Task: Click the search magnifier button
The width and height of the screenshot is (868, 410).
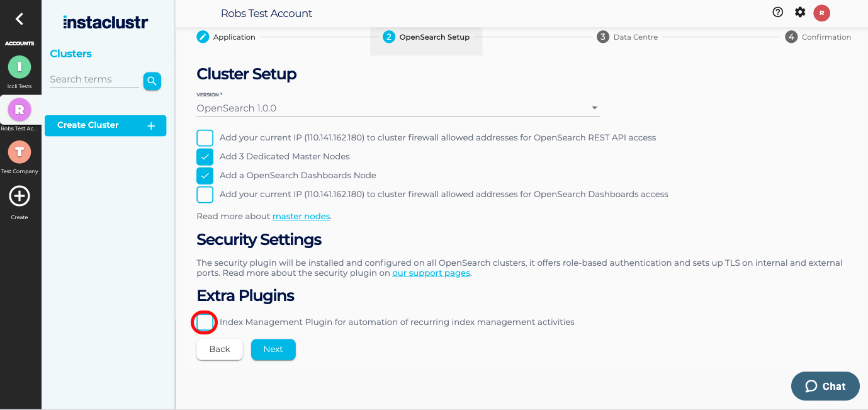Action: click(152, 81)
